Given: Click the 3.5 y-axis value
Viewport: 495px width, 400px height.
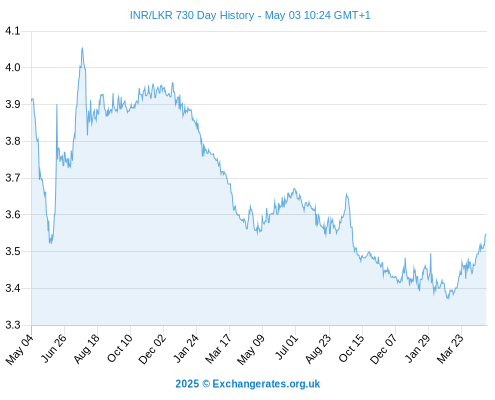Looking at the screenshot, I should (x=13, y=251).
